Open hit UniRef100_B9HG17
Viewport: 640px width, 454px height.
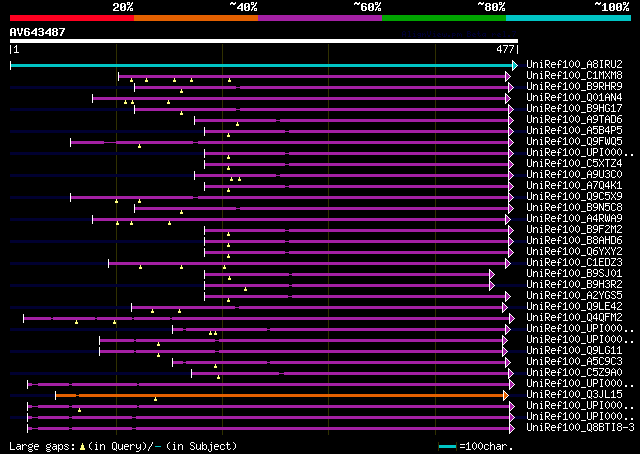click(x=574, y=109)
